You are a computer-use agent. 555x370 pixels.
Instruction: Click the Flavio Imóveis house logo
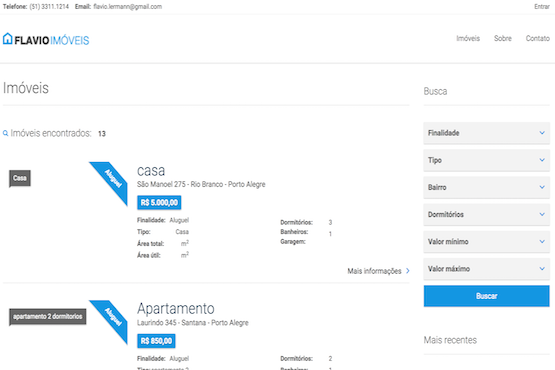[46, 39]
